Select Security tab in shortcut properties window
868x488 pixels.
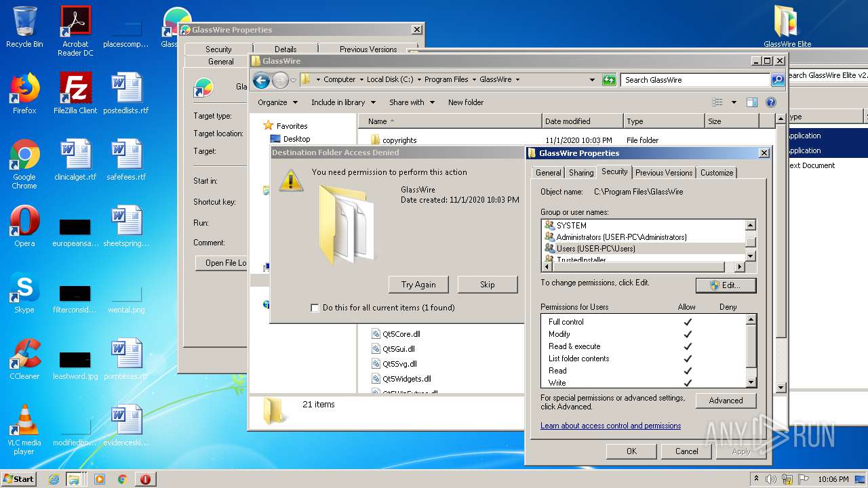point(218,49)
